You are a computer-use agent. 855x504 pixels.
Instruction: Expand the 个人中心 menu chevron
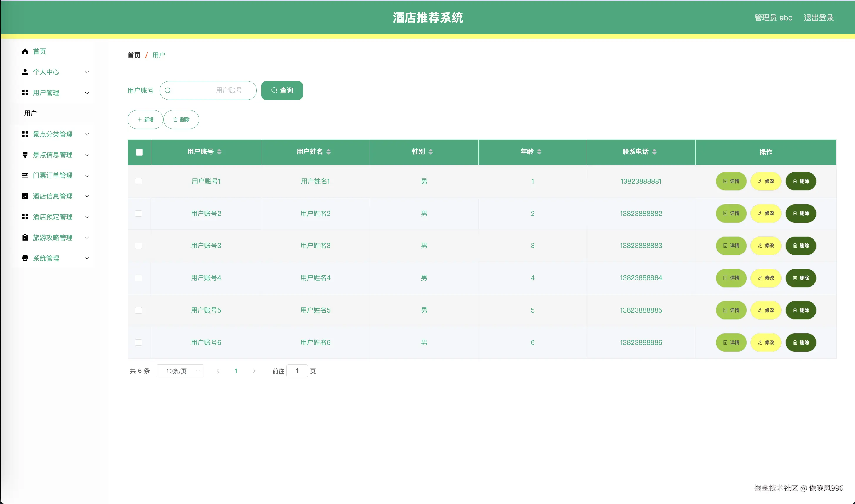[x=87, y=72]
